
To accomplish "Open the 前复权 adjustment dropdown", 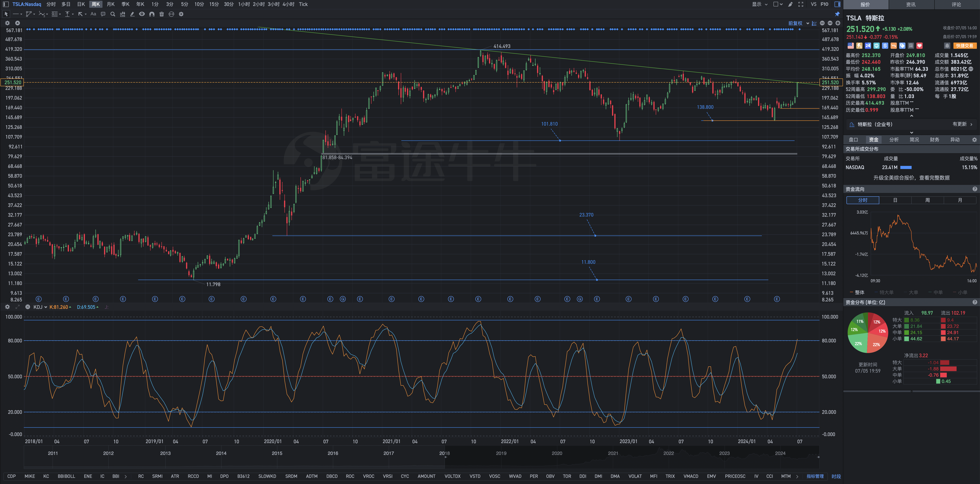I will [798, 23].
